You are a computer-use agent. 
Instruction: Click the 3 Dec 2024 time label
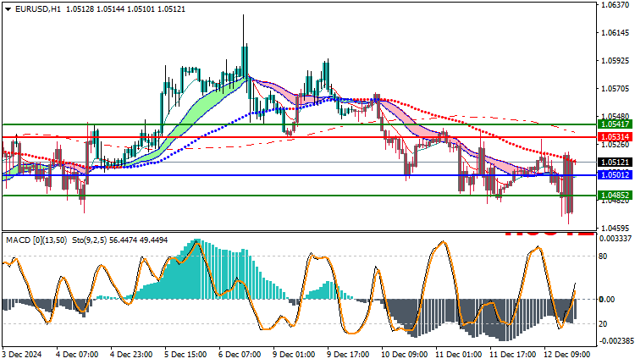(x=22, y=355)
